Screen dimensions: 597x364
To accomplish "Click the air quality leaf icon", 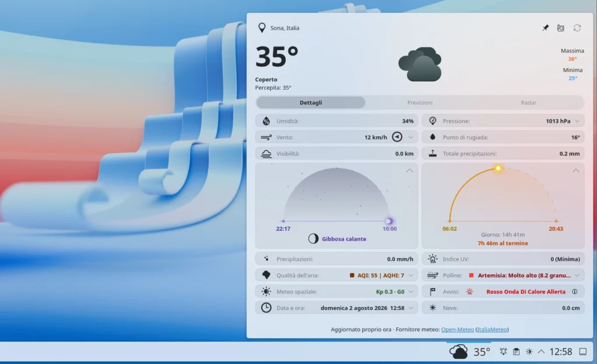I will [266, 275].
